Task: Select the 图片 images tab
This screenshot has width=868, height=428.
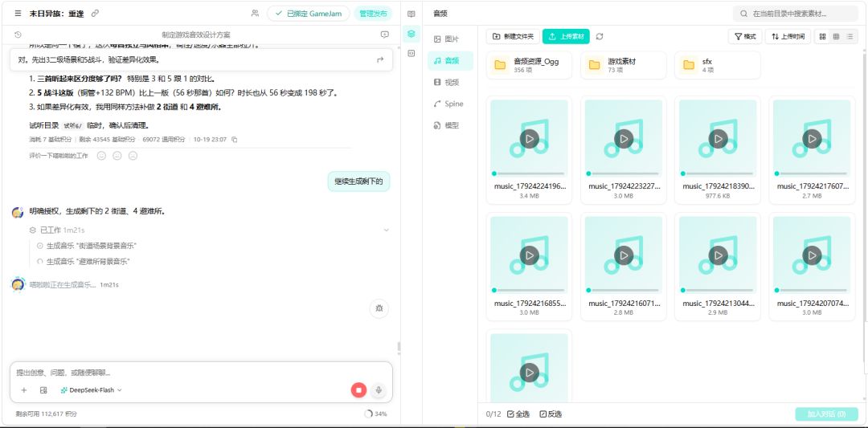Action: click(450, 39)
